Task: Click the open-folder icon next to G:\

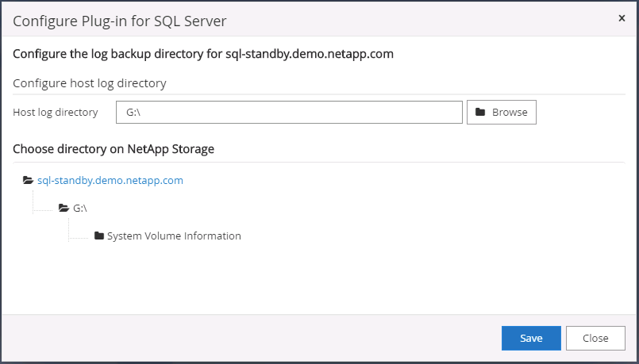Action: [64, 209]
